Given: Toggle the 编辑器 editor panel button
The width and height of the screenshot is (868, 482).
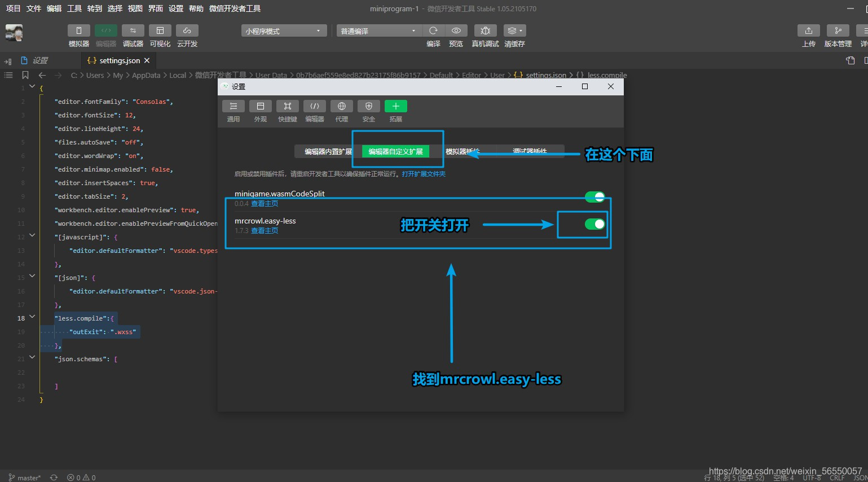Looking at the screenshot, I should click(x=106, y=30).
